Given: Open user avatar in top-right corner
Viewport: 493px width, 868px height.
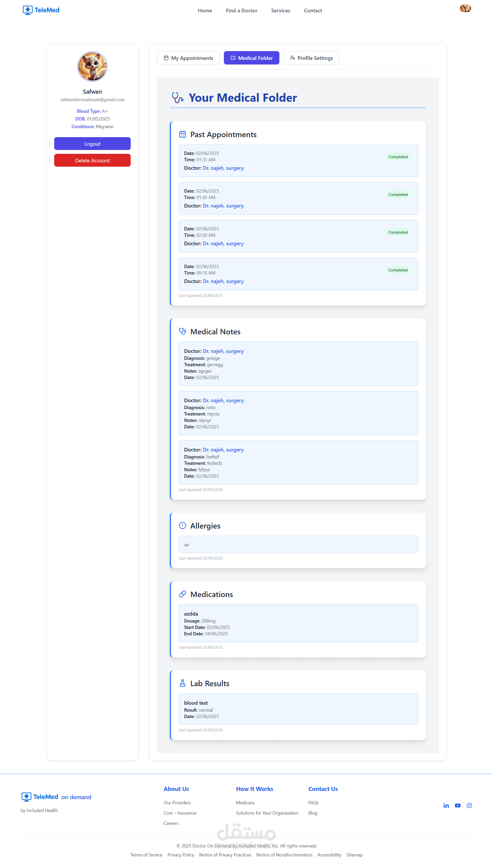Looking at the screenshot, I should (465, 8).
